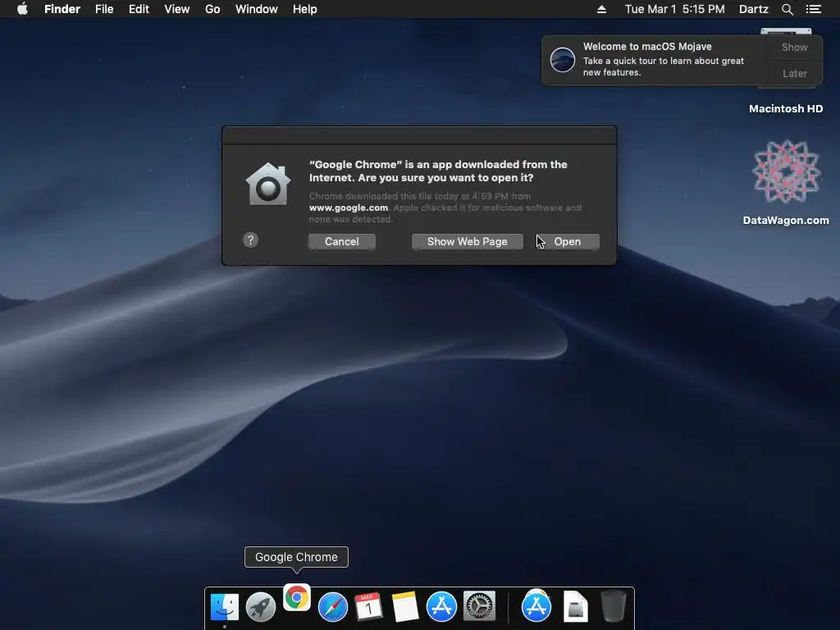840x630 pixels.
Task: Select the DataWagon.com desktop icon
Action: point(785,172)
